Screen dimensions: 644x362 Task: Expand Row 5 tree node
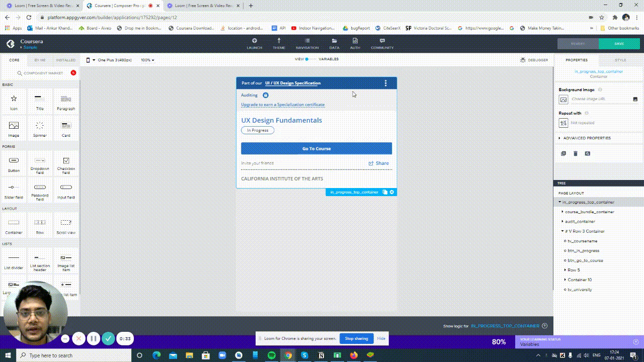pos(566,270)
